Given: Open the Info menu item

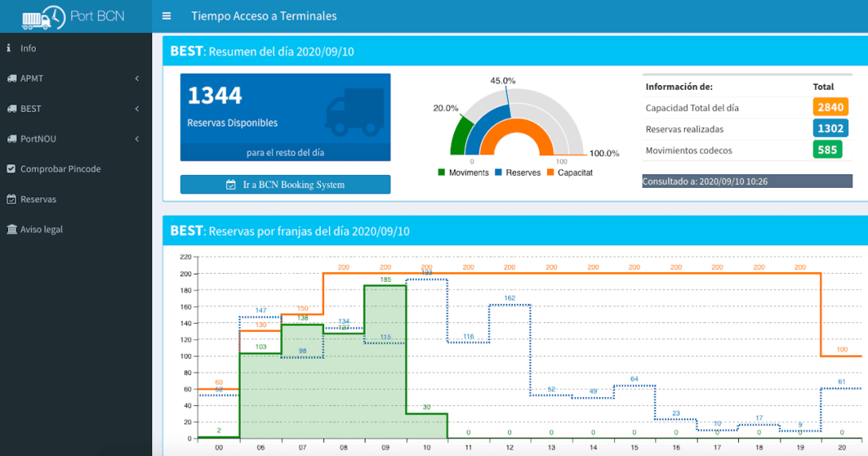Looking at the screenshot, I should point(76,48).
